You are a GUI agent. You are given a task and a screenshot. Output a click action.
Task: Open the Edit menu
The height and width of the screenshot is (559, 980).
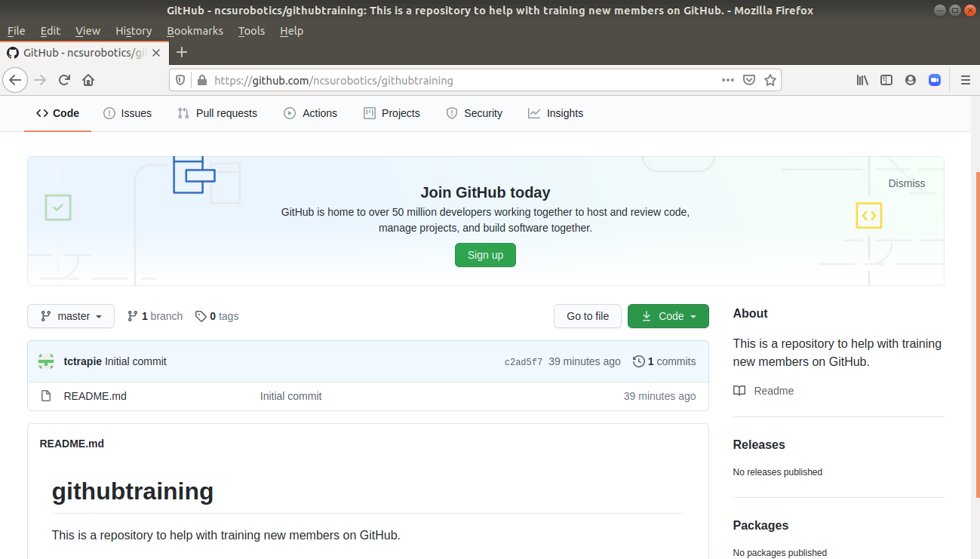click(51, 31)
